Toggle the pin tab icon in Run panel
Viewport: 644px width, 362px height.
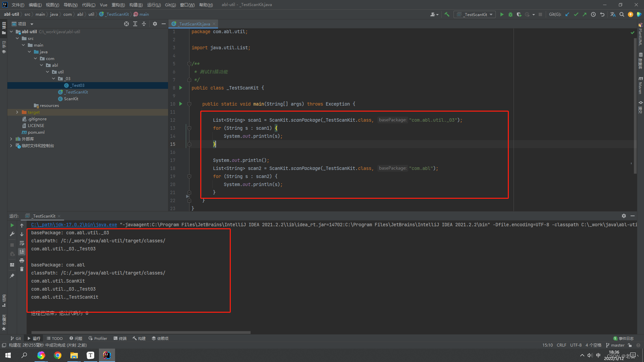pos(12,276)
